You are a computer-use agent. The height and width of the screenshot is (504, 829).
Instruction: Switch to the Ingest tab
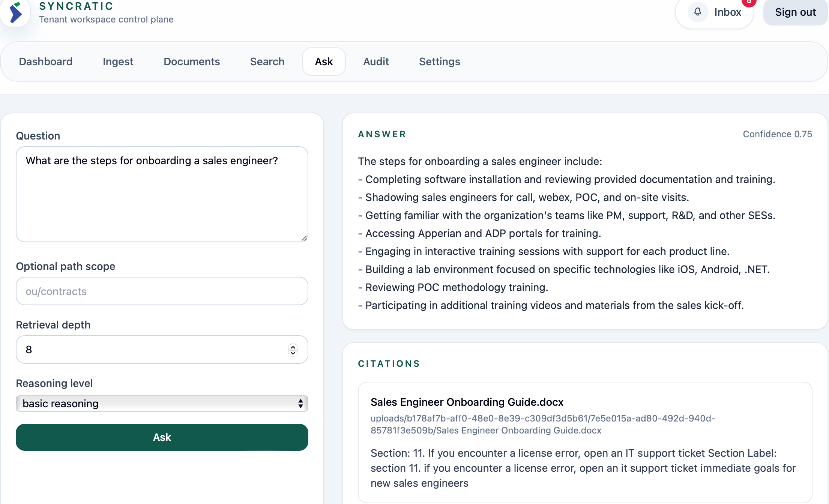[x=118, y=61]
